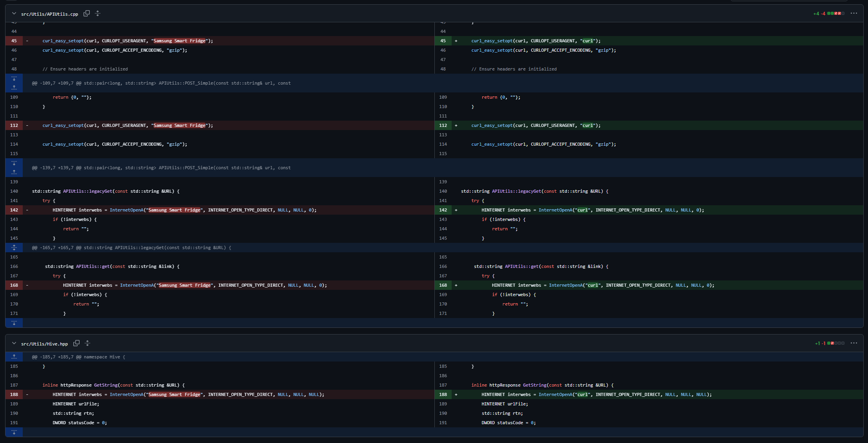
Task: Open the options menu for Hive.hpp
Action: tap(853, 343)
